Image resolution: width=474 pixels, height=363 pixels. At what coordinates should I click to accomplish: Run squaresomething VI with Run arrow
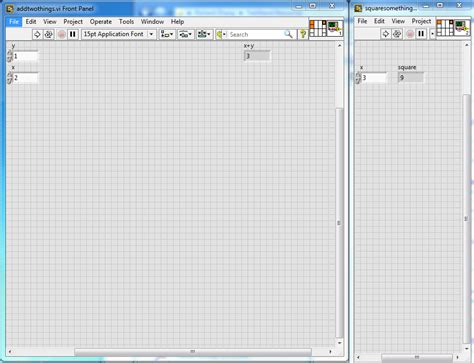tap(386, 34)
